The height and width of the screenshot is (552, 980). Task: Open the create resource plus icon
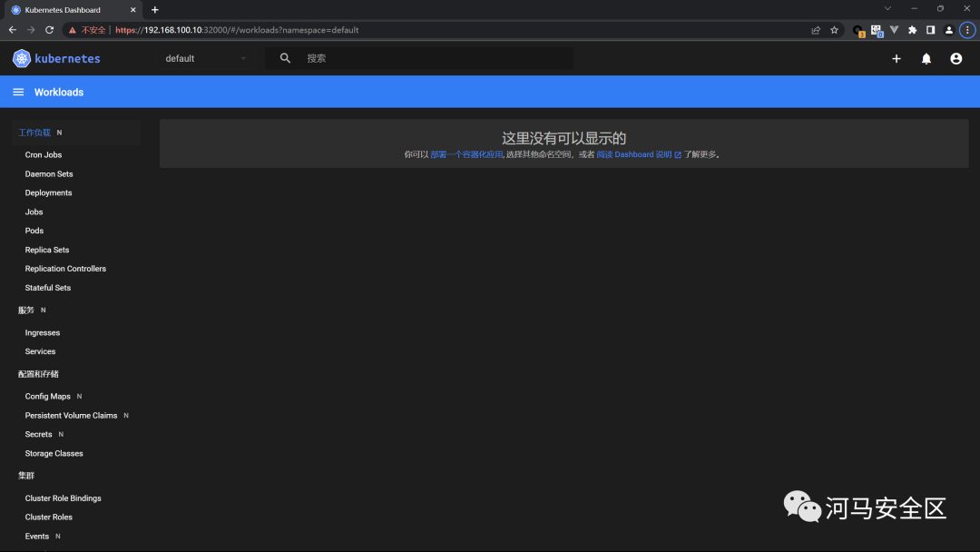897,58
